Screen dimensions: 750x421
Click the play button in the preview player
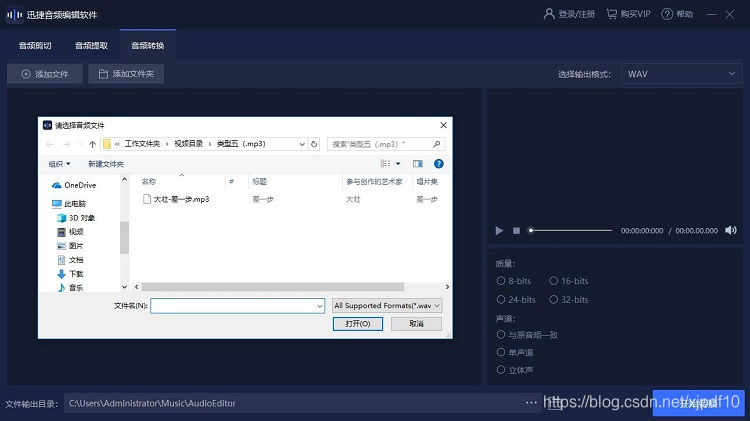(x=499, y=231)
